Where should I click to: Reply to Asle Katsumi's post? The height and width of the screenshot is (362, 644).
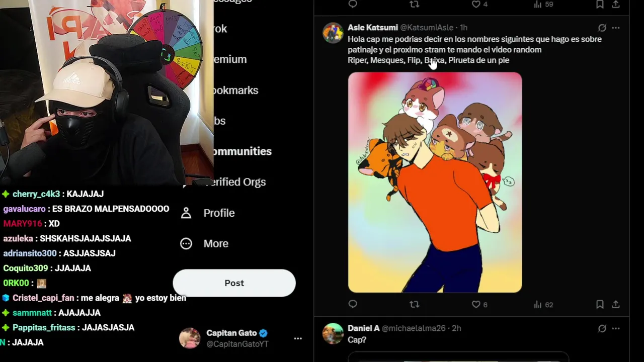pos(353,304)
